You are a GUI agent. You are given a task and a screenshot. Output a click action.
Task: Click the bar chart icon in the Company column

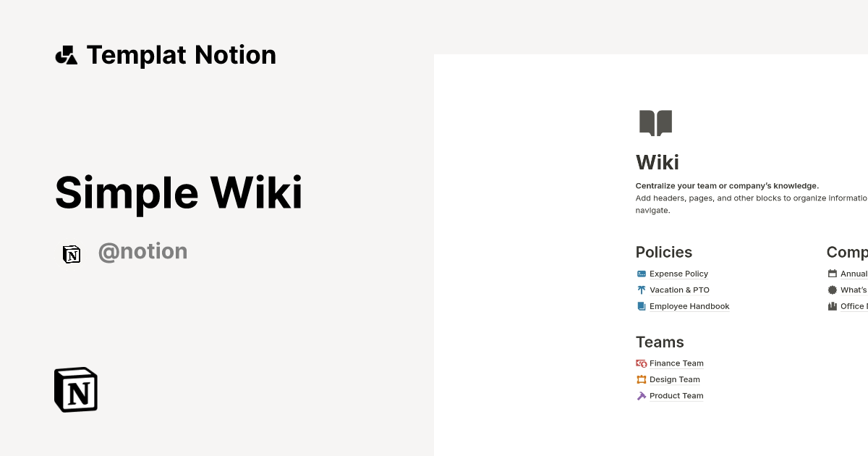pyautogui.click(x=833, y=305)
